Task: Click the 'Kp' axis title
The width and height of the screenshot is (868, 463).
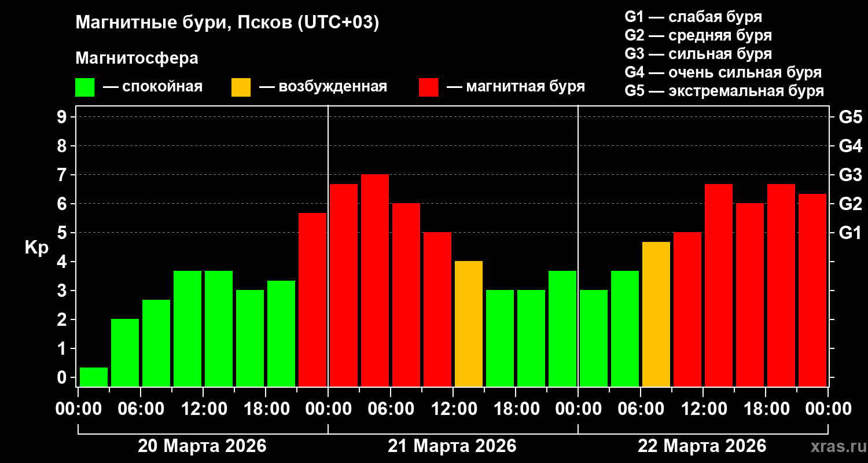Action: tap(36, 247)
